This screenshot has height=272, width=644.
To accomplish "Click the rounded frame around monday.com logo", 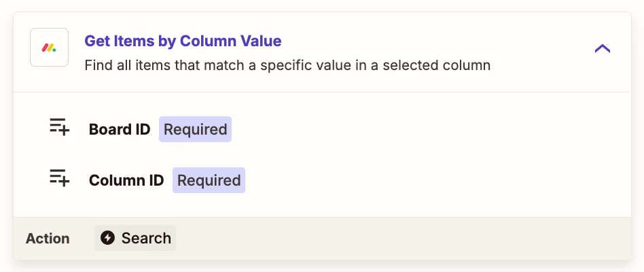I will click(x=50, y=47).
